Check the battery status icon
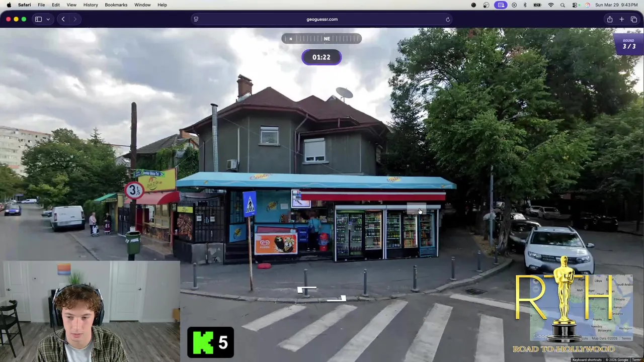This screenshot has height=362, width=644. click(x=537, y=5)
